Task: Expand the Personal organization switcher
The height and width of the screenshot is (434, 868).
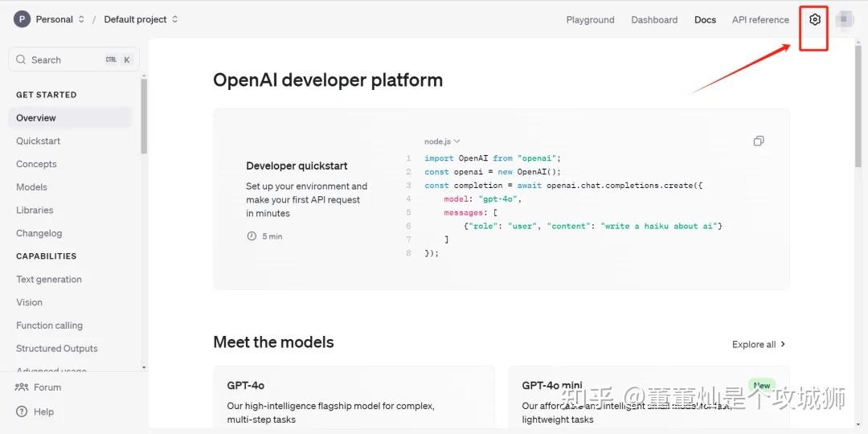Action: (x=81, y=19)
